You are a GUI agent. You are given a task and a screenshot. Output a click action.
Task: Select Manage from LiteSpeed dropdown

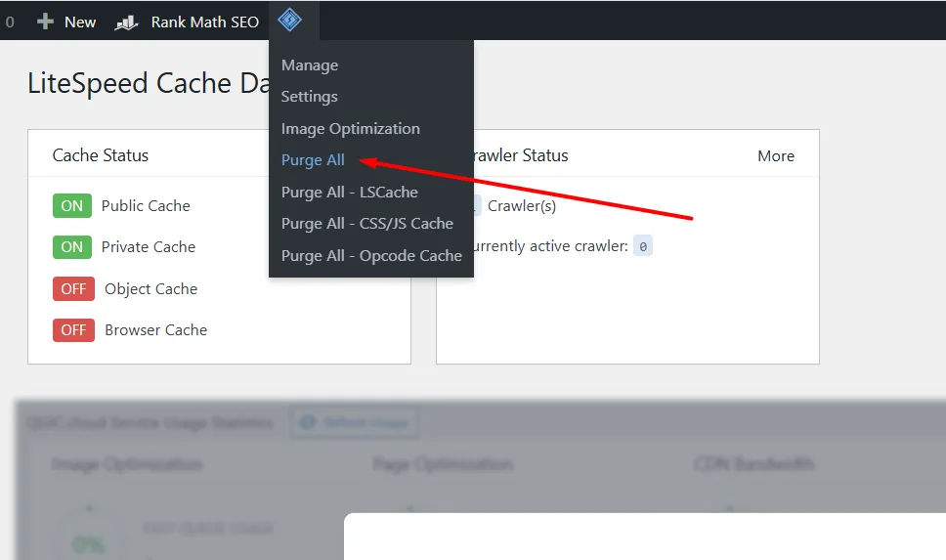[310, 65]
